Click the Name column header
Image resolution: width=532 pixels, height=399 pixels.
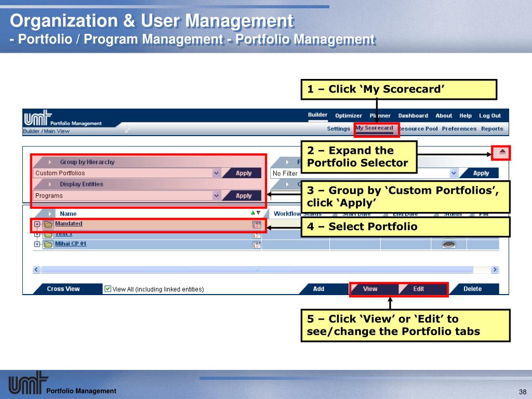pyautogui.click(x=68, y=214)
